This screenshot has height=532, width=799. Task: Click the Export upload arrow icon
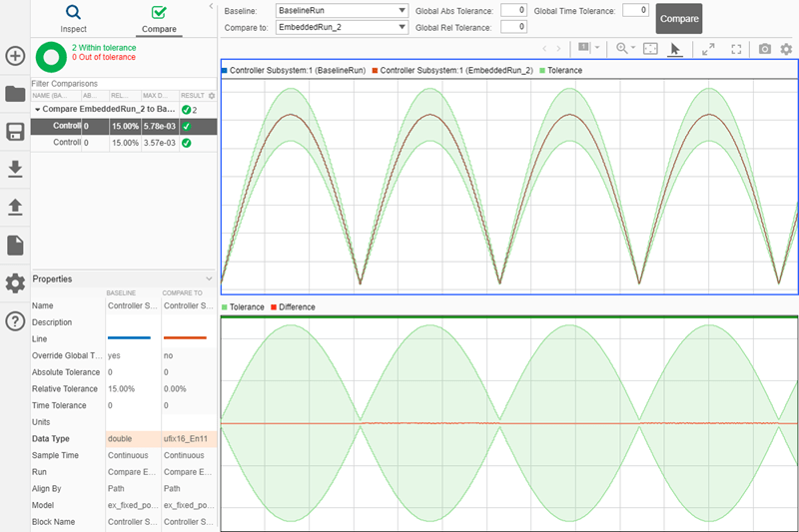click(15, 207)
